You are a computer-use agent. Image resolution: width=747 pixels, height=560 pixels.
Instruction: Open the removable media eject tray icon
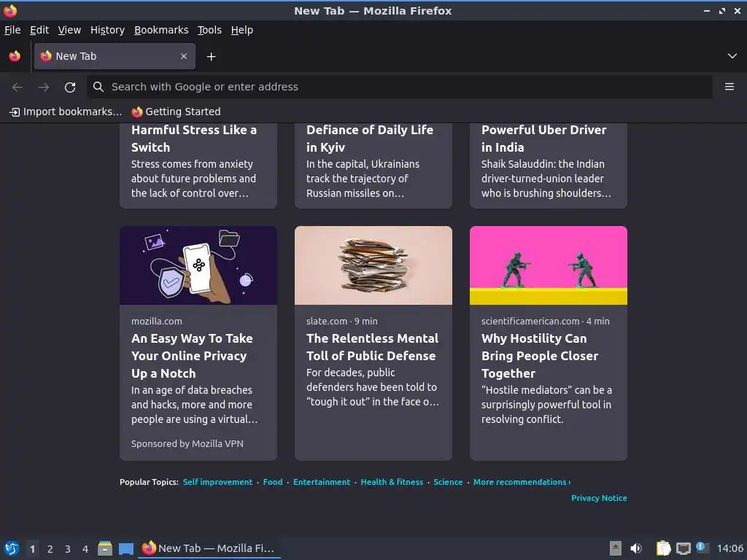click(616, 548)
